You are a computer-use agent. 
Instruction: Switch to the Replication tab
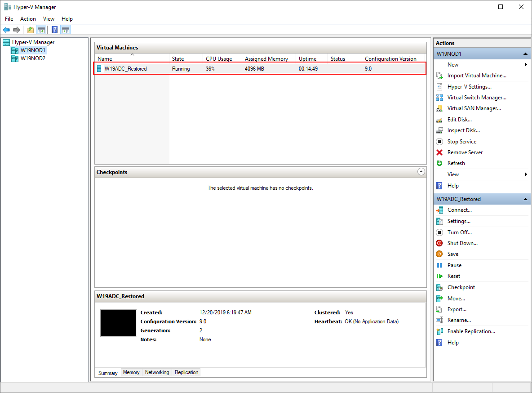186,372
